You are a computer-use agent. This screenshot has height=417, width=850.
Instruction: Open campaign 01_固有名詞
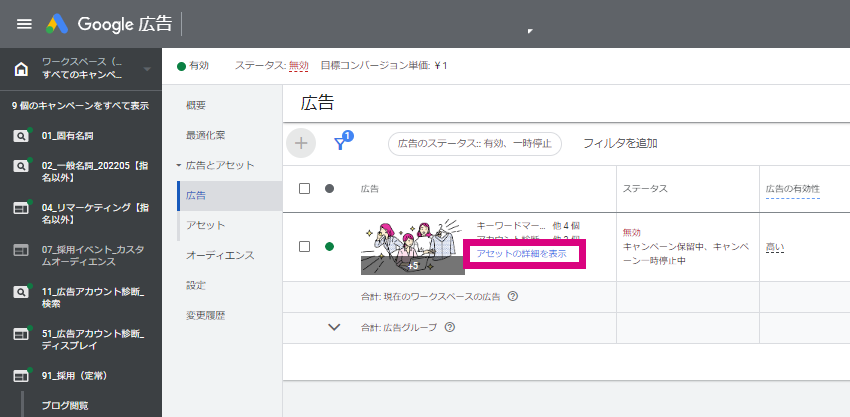click(67, 136)
